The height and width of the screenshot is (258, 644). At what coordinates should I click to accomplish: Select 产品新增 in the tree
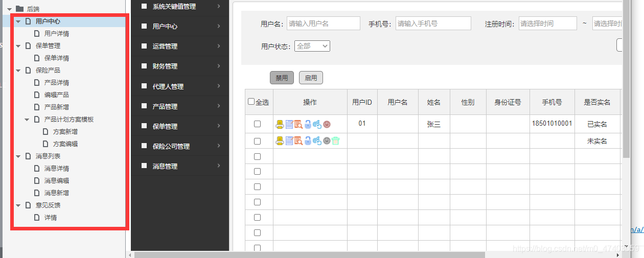coord(56,107)
